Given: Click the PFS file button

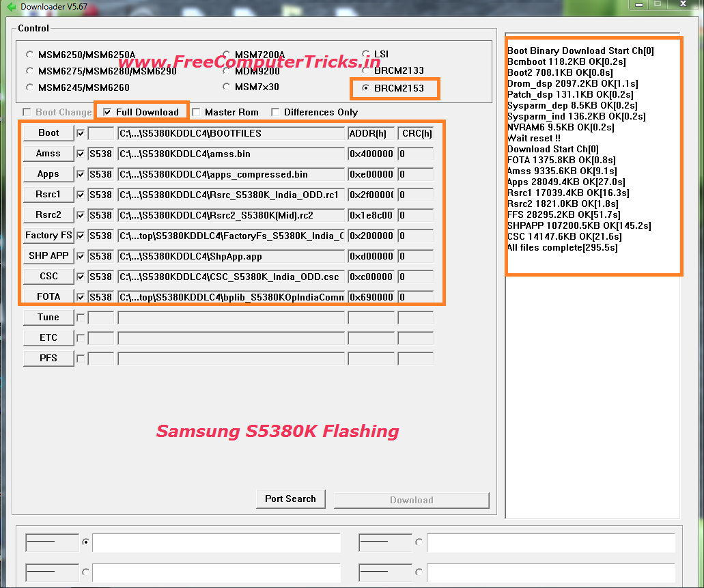Looking at the screenshot, I should [x=48, y=358].
